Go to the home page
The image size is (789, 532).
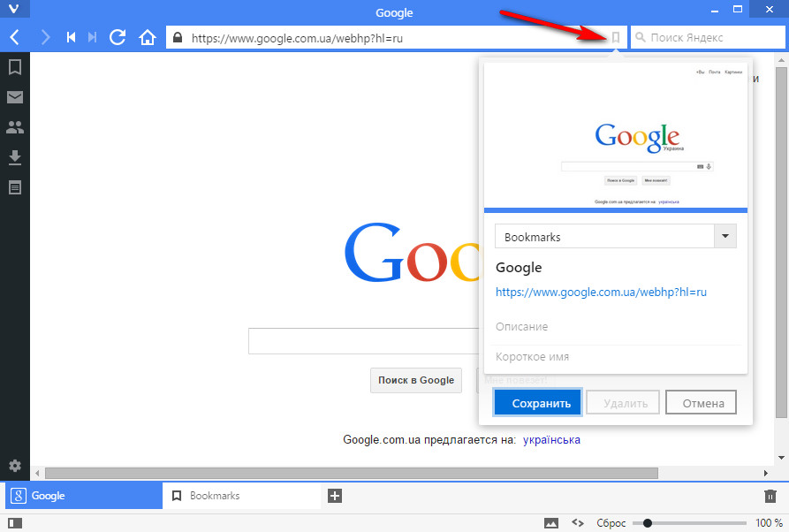(x=148, y=37)
